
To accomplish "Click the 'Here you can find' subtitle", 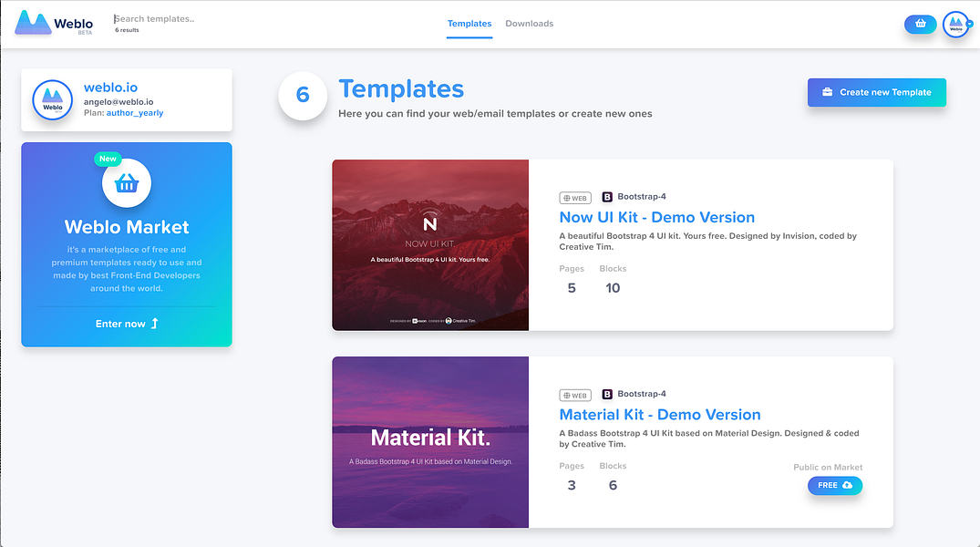I will click(495, 114).
